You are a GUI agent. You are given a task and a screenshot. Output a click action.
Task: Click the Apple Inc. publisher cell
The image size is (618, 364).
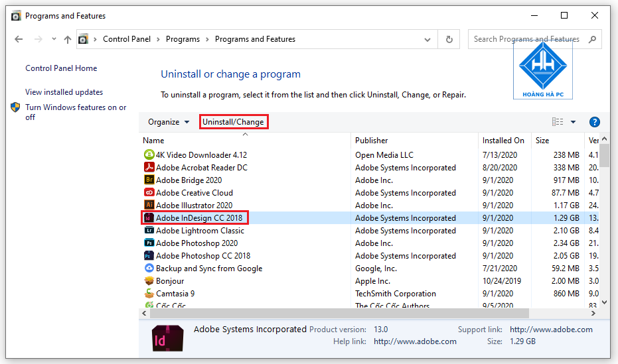(372, 281)
